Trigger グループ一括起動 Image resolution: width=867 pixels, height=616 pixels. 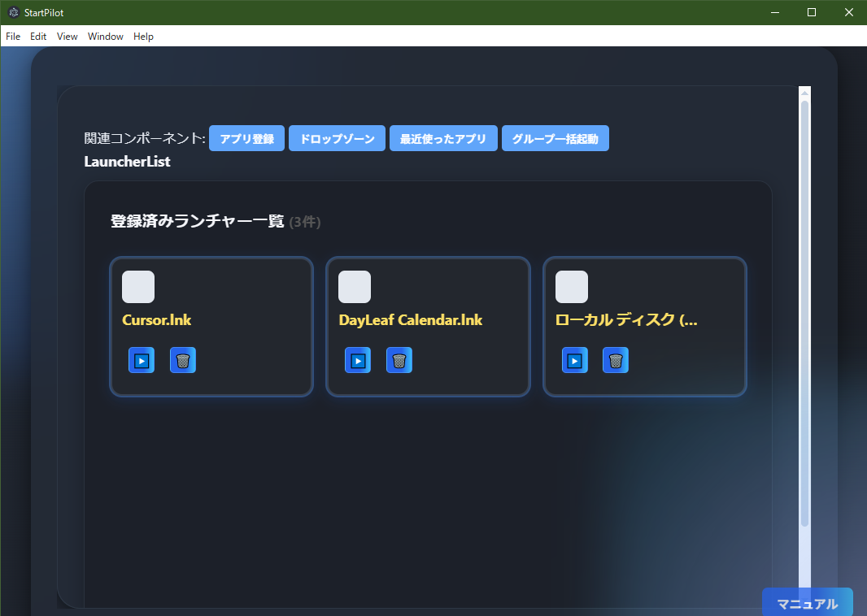tap(555, 138)
